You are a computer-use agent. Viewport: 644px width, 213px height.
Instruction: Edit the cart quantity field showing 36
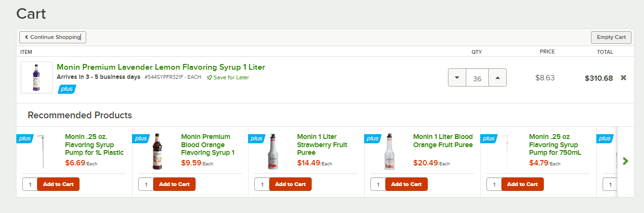click(477, 78)
